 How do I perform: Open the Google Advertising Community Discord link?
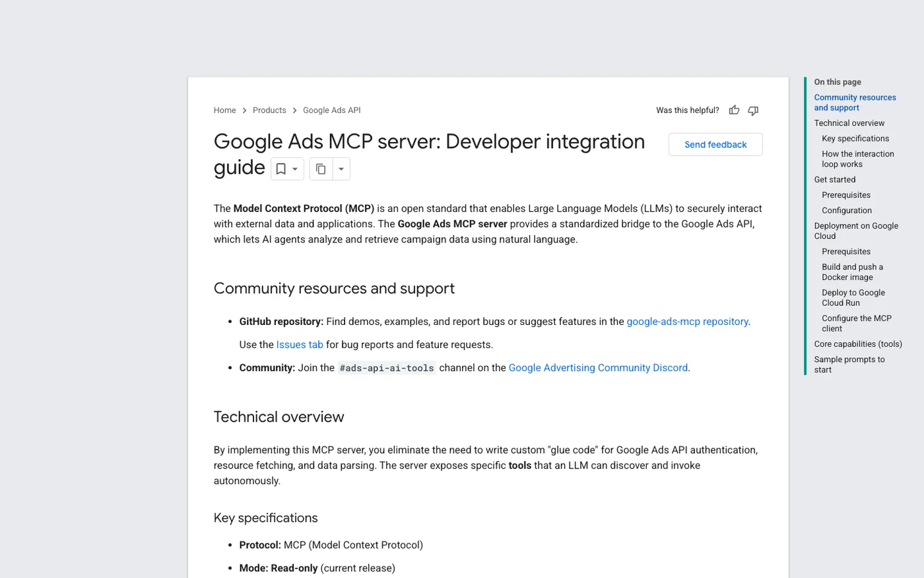tap(598, 368)
